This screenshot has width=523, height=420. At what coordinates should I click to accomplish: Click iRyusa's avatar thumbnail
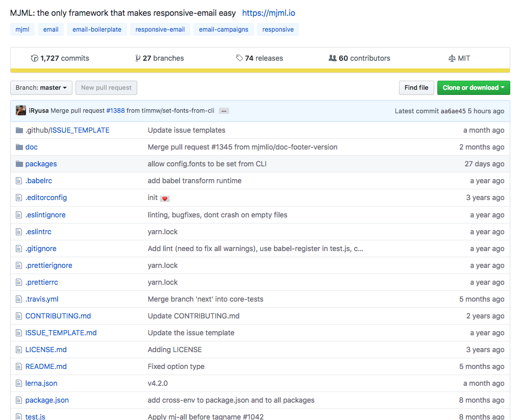(x=21, y=110)
